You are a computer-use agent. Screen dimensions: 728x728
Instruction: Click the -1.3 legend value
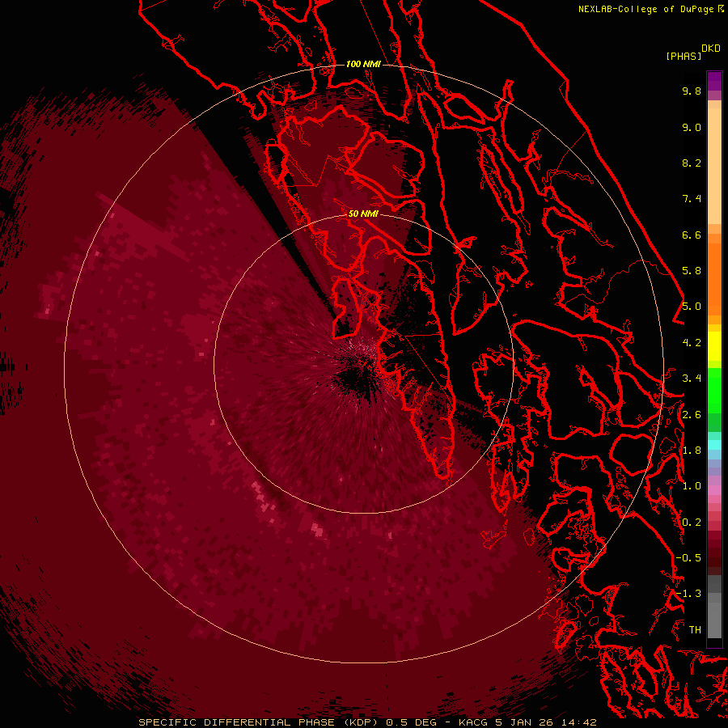click(x=688, y=594)
